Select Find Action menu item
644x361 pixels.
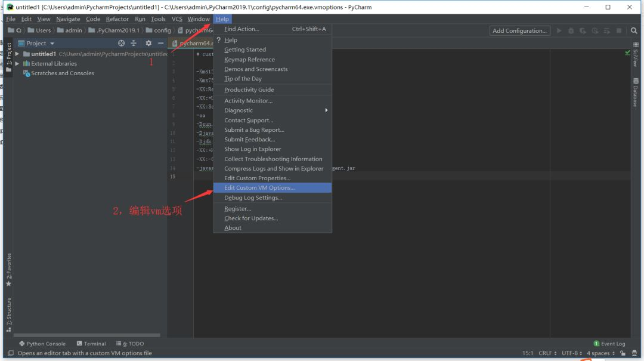tap(273, 29)
